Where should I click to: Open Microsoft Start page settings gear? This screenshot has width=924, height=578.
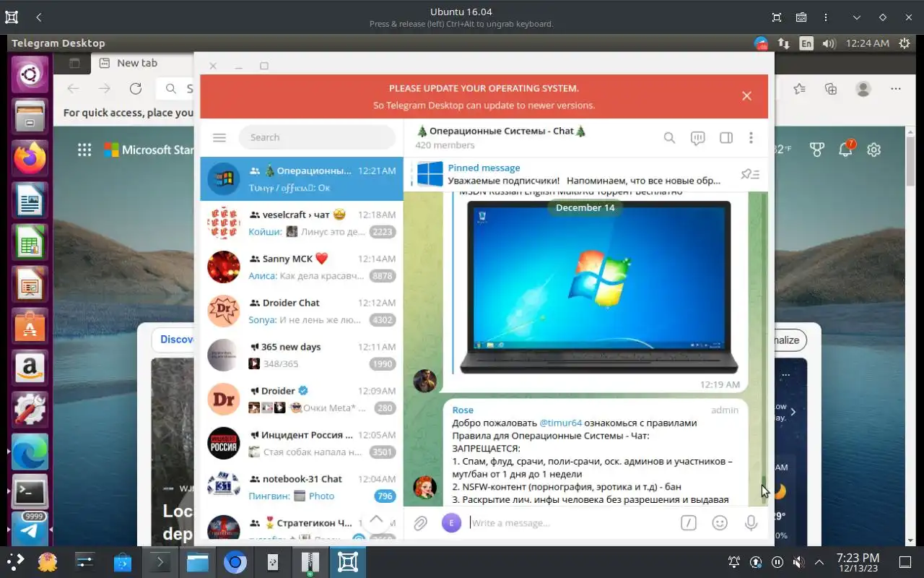874,150
